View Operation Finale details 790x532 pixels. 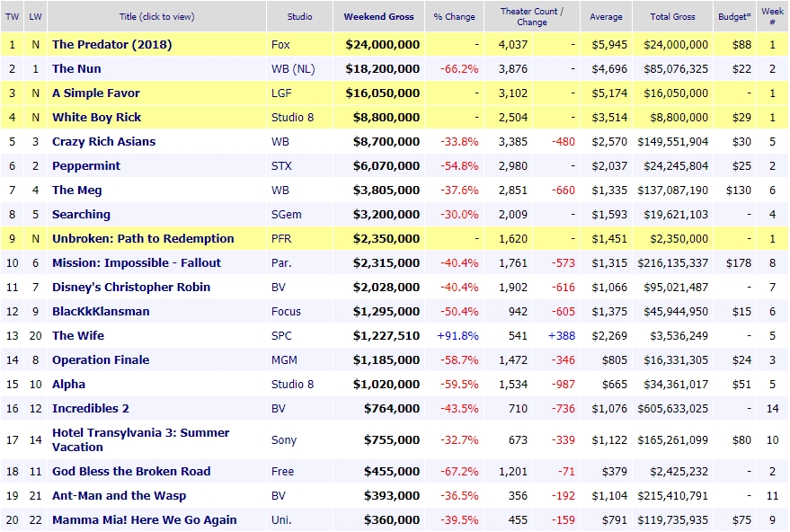pyautogui.click(x=101, y=359)
